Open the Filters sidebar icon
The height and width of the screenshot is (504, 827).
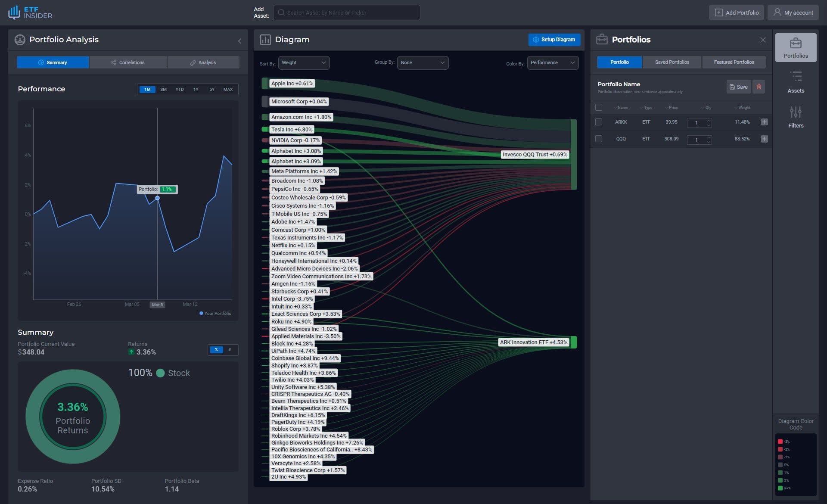(796, 117)
